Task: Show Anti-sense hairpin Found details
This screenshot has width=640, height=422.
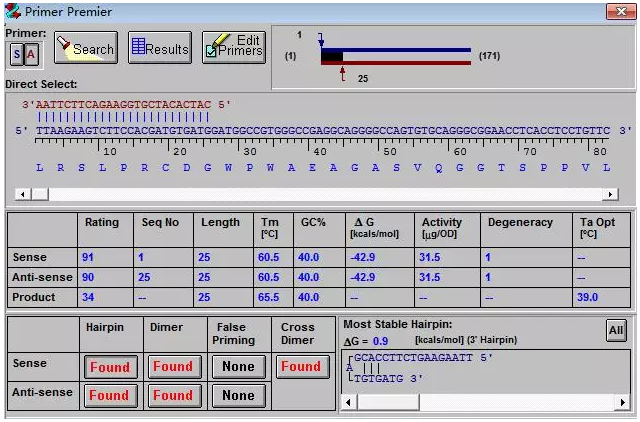Action: pos(109,395)
